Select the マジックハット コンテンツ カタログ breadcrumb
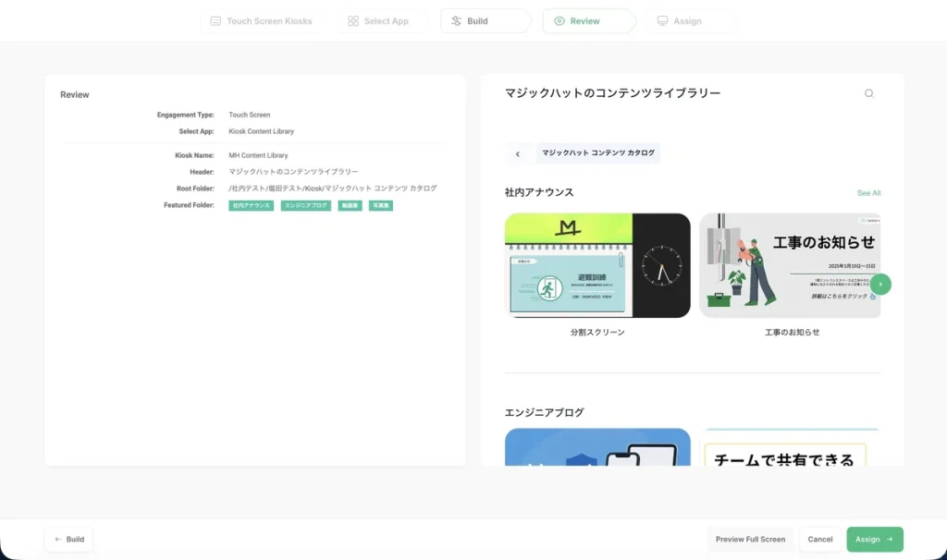Viewport: 947px width, 560px height. coord(598,153)
